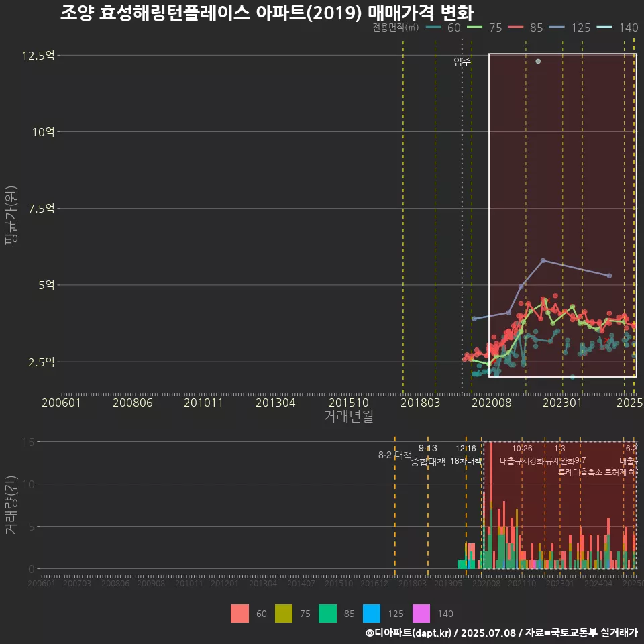Screen dimensions: 644x644
Task: Click the 200601 label on the price chart axis
Action: 61,402
